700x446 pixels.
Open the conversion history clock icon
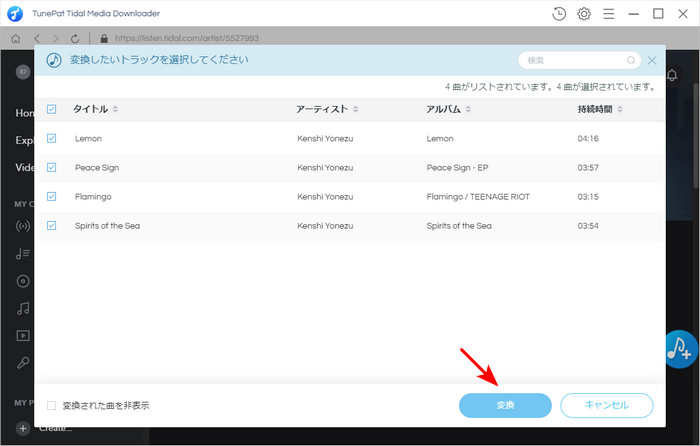click(x=559, y=14)
